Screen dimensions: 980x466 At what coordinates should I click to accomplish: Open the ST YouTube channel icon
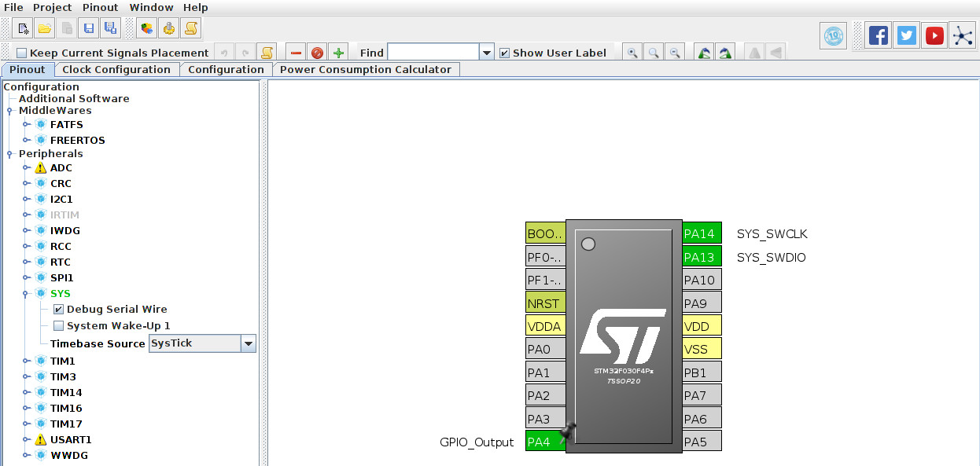pyautogui.click(x=934, y=35)
